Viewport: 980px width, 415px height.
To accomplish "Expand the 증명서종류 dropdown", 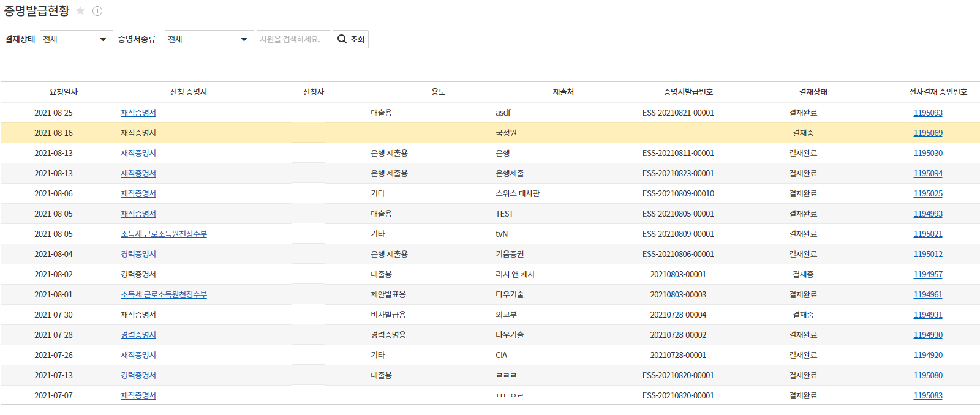I will 208,39.
